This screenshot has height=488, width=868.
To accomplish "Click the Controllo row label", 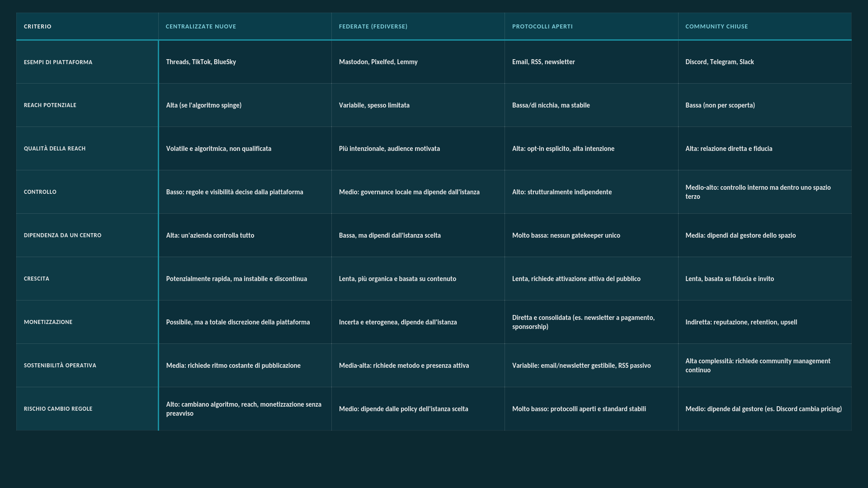I will click(40, 192).
